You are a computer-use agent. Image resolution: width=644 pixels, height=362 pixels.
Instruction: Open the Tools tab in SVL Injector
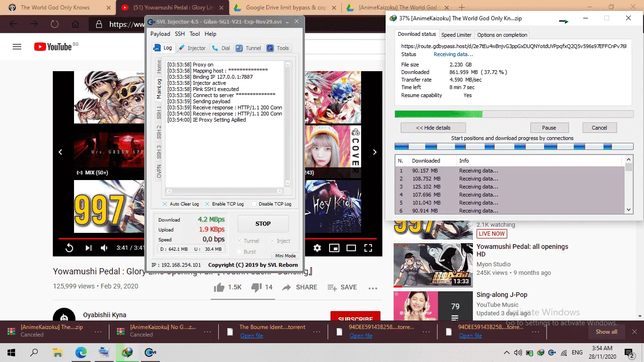(278, 48)
